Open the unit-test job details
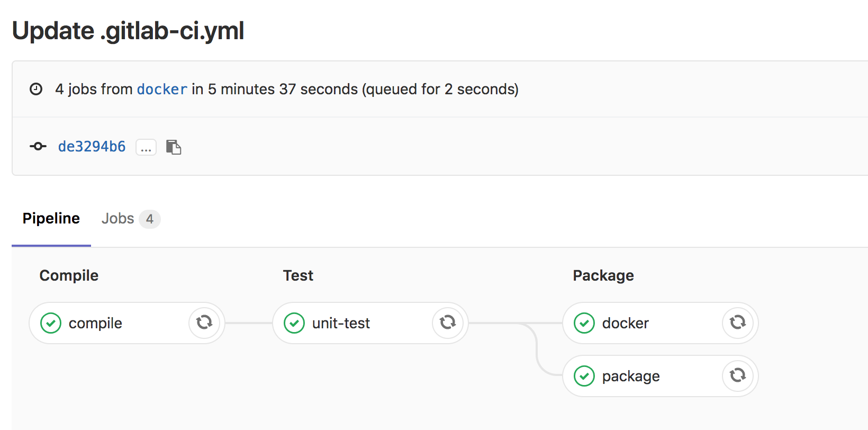Screen dimensions: 868x430 click(x=341, y=324)
